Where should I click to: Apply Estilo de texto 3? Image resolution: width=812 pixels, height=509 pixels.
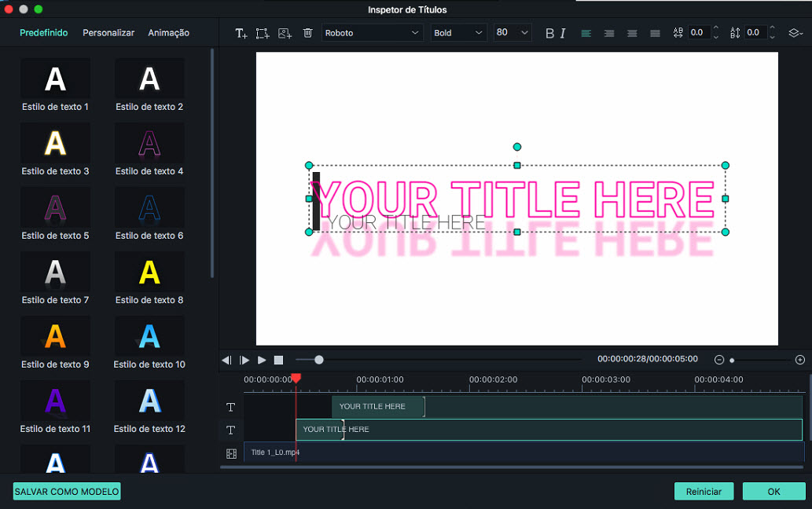55,150
